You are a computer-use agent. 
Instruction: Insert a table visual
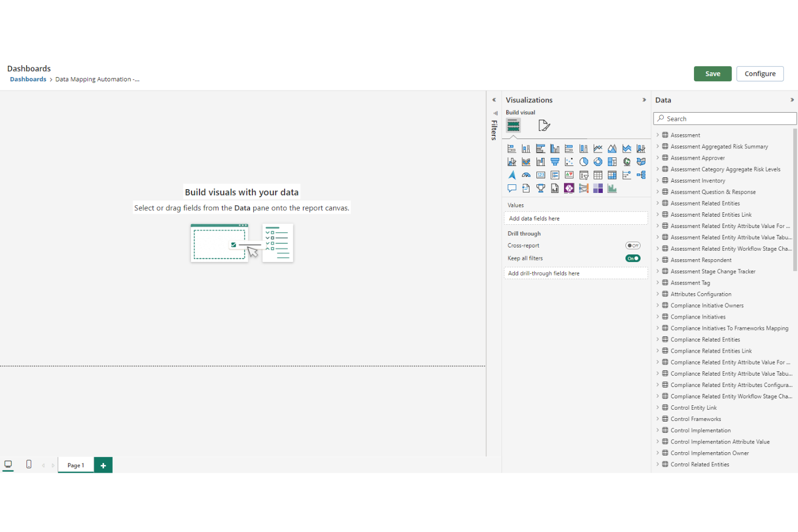tap(598, 175)
